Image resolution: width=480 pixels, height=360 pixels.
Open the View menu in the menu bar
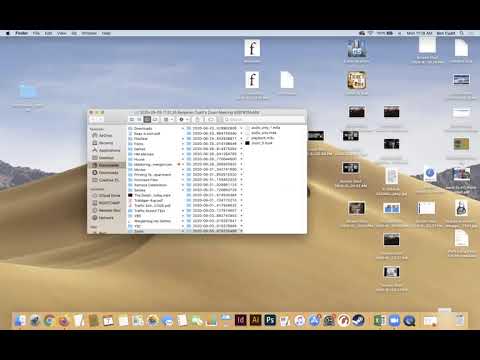(x=61, y=33)
